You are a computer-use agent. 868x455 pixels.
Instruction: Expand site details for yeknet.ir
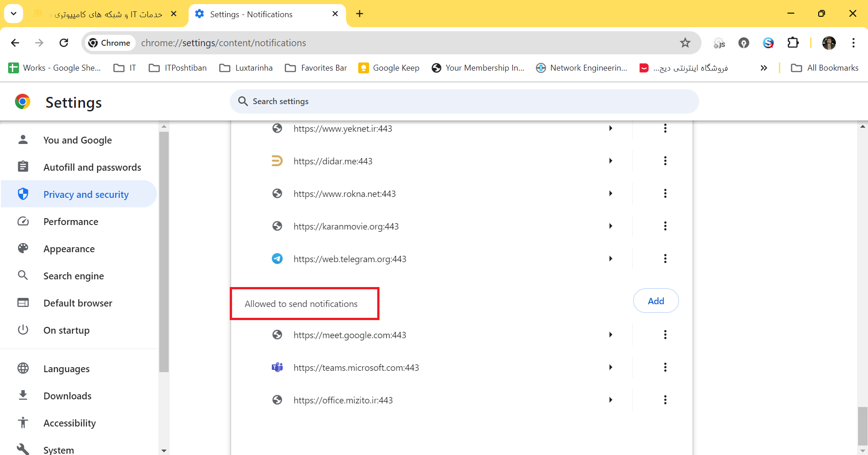(x=611, y=128)
